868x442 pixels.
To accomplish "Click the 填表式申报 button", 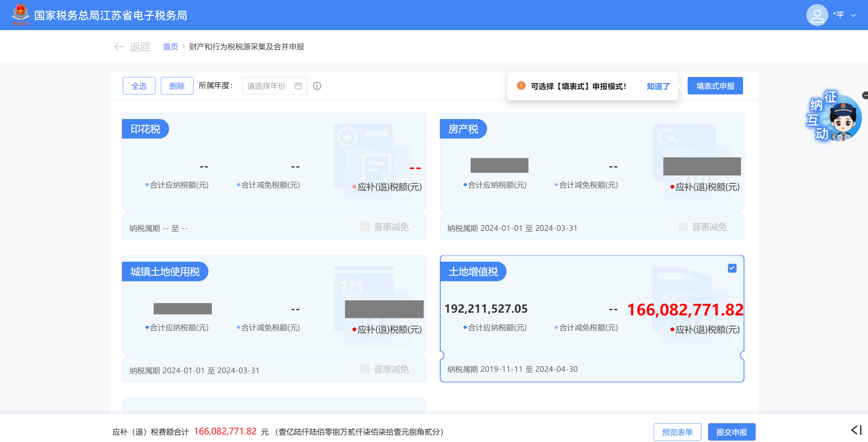I will coord(715,86).
